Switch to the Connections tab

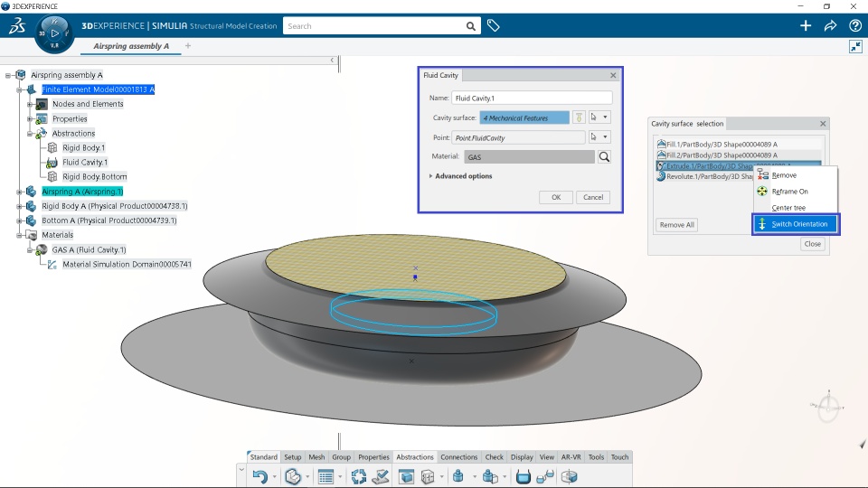(x=459, y=457)
